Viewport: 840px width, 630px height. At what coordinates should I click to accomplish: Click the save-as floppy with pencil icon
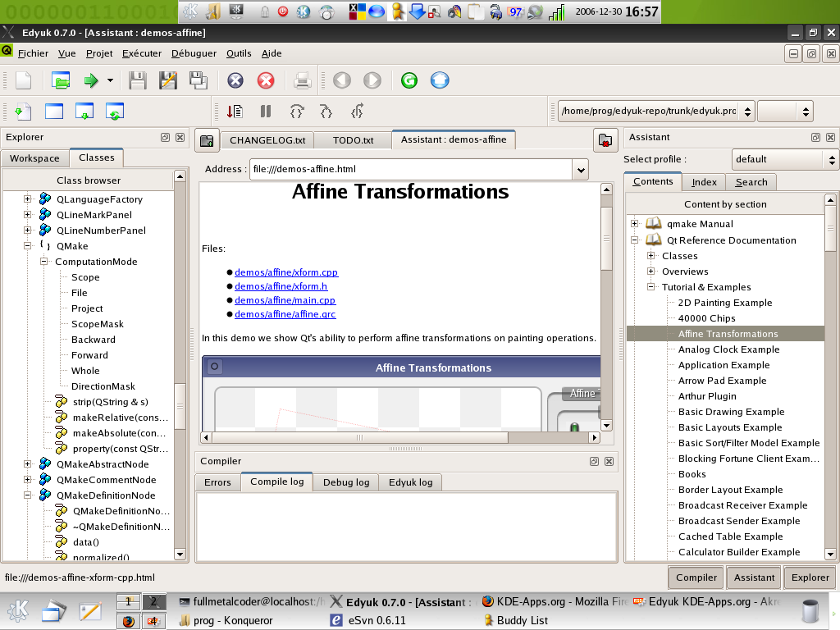[x=168, y=81]
